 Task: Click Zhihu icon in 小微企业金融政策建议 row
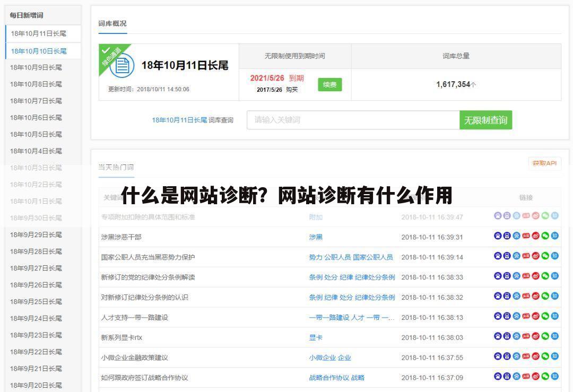555,356
